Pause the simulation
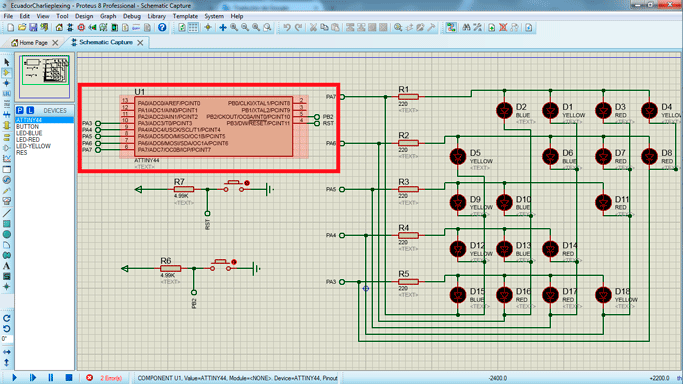This screenshot has height=384, width=683. click(51, 377)
